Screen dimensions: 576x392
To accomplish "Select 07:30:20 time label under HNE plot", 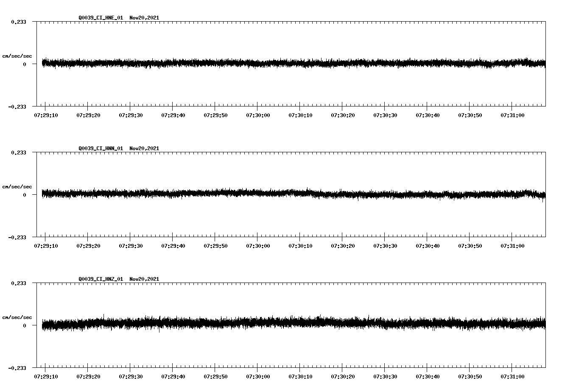I will coord(343,115).
